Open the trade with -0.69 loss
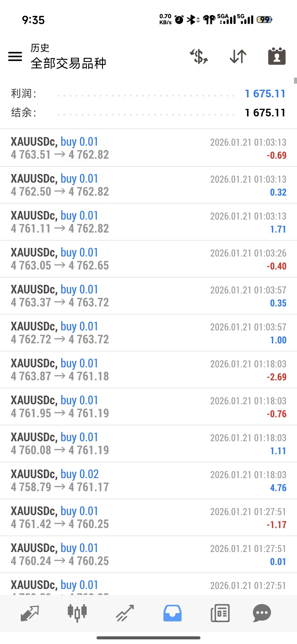Screen dimensions: 297x644 (x=148, y=148)
